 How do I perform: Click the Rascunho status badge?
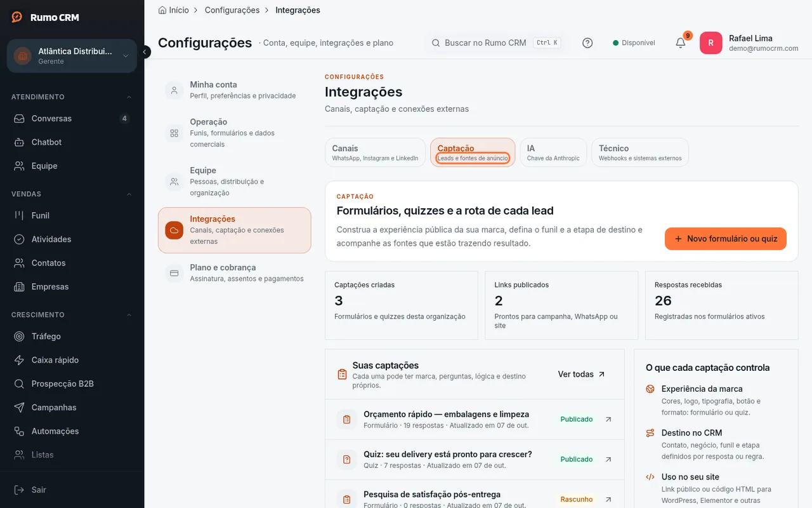(x=577, y=499)
